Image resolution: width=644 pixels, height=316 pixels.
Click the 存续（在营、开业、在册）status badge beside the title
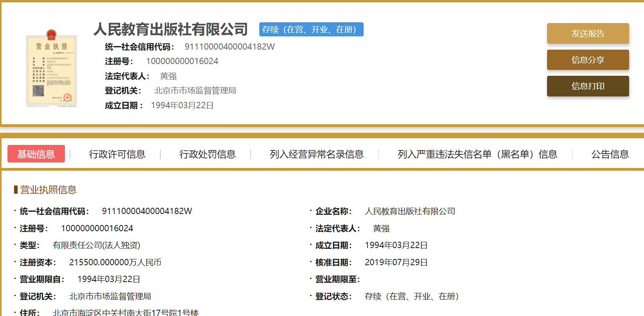click(x=311, y=29)
